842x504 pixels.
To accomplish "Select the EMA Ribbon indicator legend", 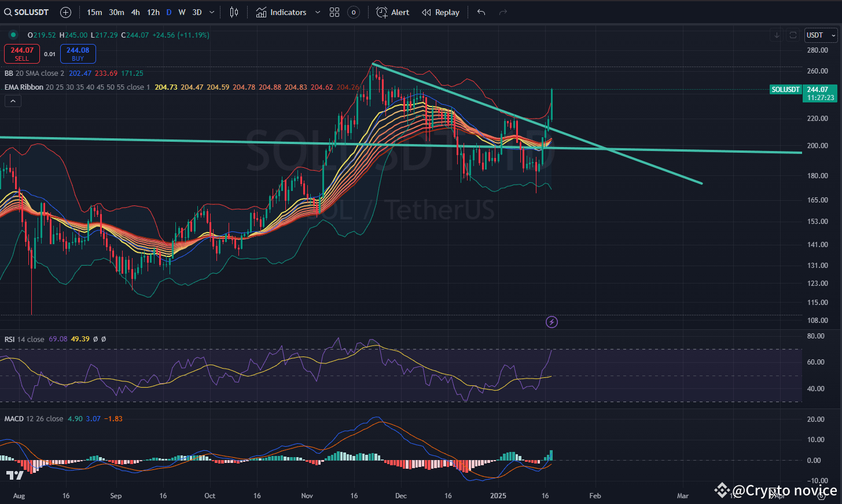I will [24, 87].
